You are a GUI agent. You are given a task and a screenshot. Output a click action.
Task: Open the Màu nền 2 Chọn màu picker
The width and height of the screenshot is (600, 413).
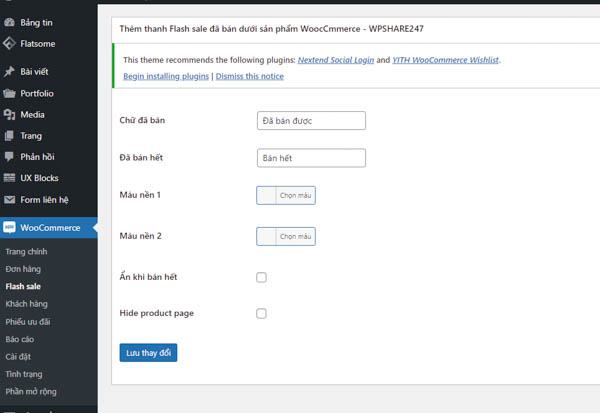point(296,237)
